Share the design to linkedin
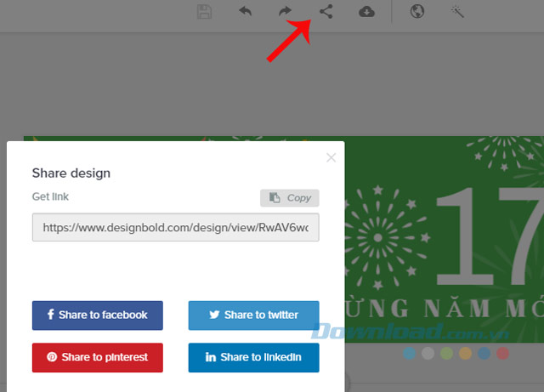 (253, 358)
